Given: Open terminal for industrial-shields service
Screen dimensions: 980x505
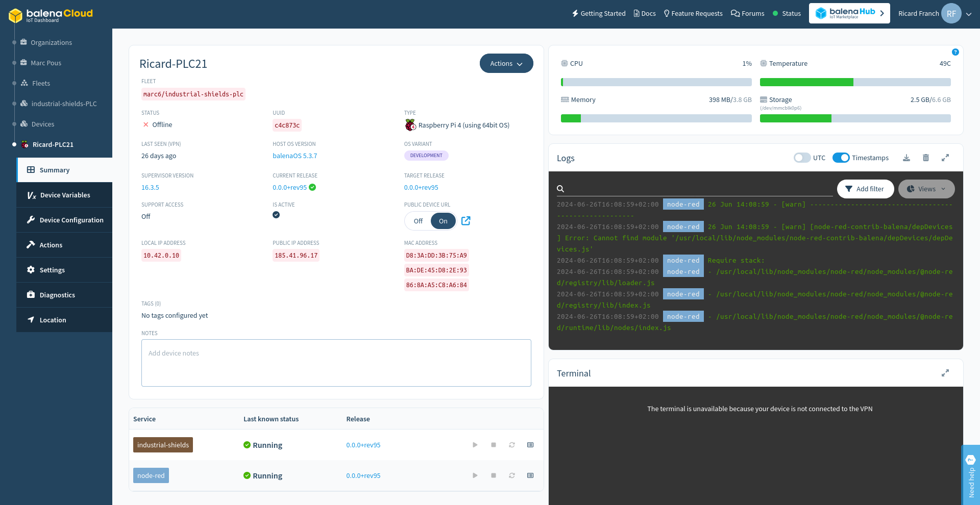Looking at the screenshot, I should click(530, 445).
